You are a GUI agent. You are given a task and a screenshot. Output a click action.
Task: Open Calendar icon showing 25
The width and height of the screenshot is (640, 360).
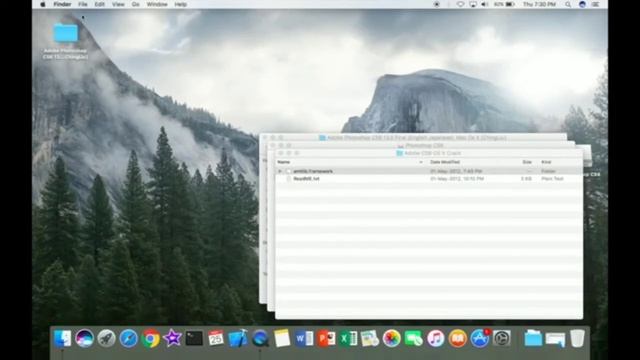[x=216, y=338]
